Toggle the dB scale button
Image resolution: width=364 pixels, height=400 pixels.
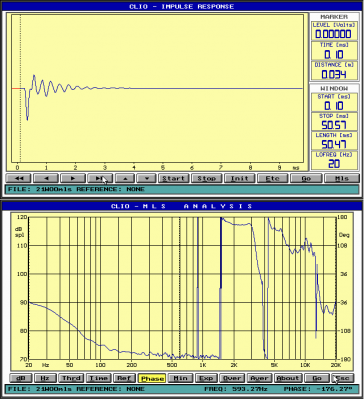[21, 378]
